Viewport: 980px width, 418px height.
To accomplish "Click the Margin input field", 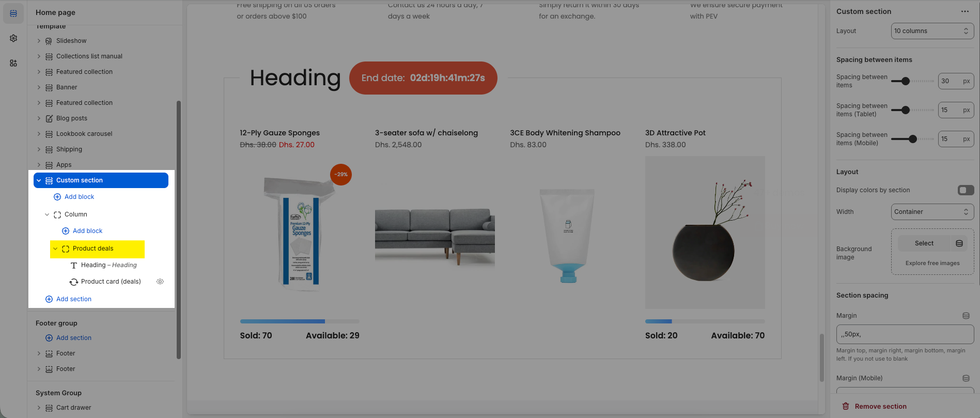I will coord(905,334).
